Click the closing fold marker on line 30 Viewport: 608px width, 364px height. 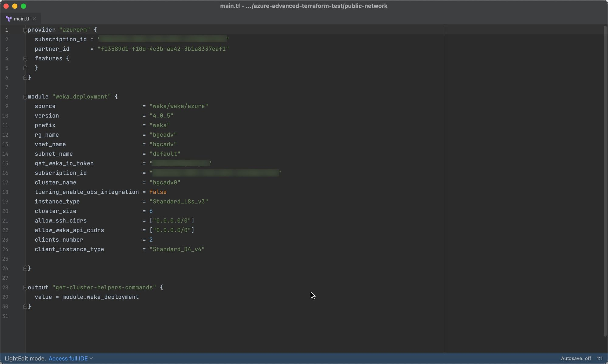(x=25, y=306)
